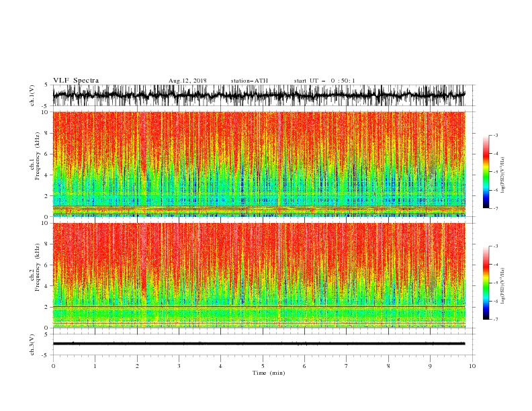Click the time axis tick label "5"

tap(263, 366)
